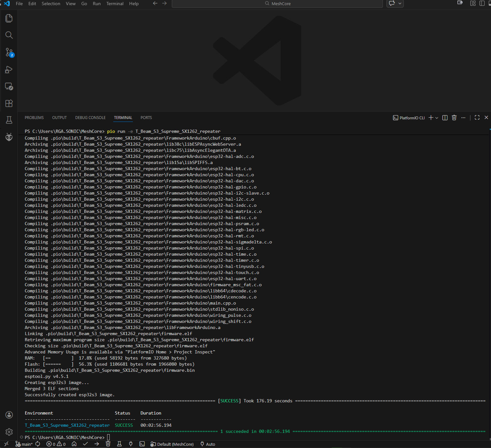Kill the terminal with trash icon
This screenshot has height=448, width=491.
pos(454,118)
